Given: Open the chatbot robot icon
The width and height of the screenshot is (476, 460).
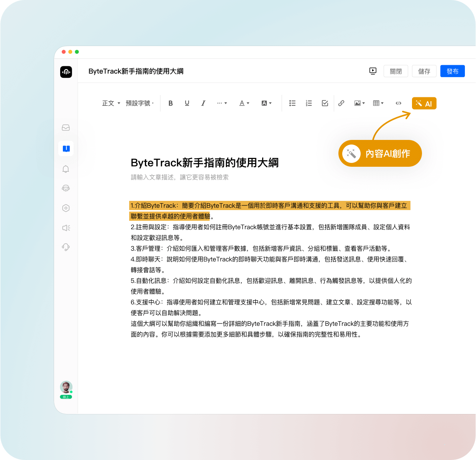Looking at the screenshot, I should tap(66, 188).
